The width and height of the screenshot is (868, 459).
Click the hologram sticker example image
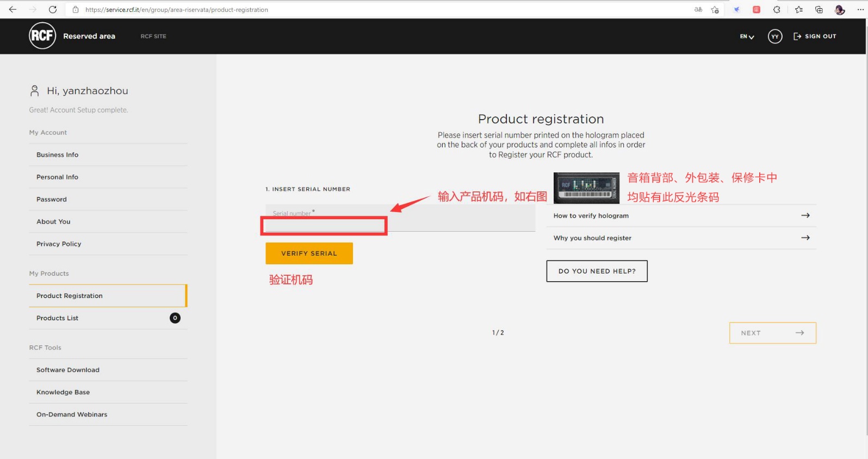586,188
